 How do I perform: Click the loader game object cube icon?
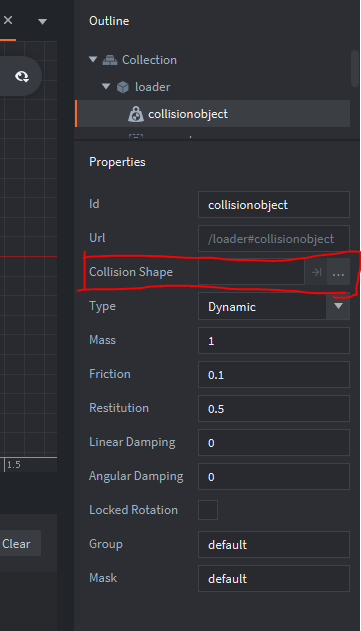pos(123,87)
